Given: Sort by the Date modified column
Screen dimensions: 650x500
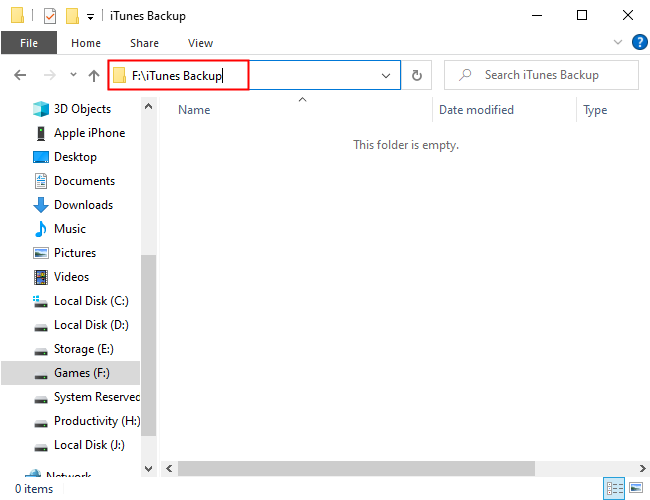Looking at the screenshot, I should point(476,110).
